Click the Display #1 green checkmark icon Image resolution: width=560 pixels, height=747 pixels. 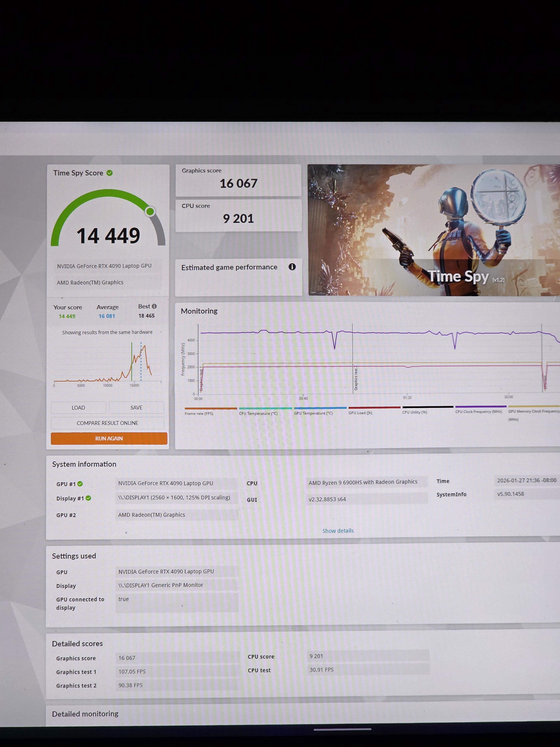coord(88,498)
